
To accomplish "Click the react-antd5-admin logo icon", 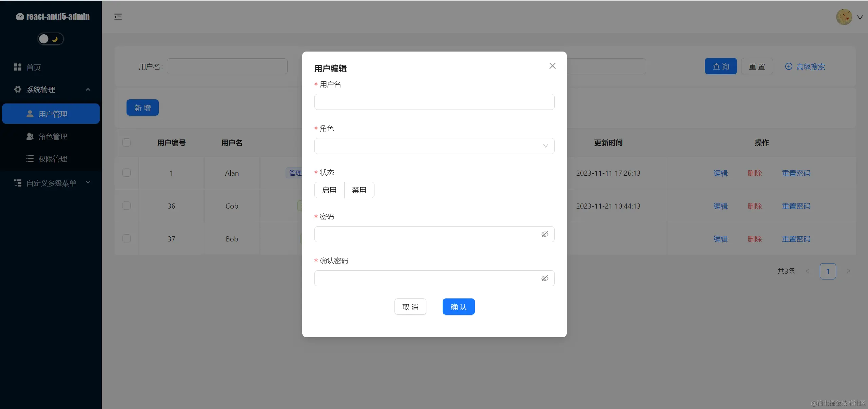I will tap(20, 17).
